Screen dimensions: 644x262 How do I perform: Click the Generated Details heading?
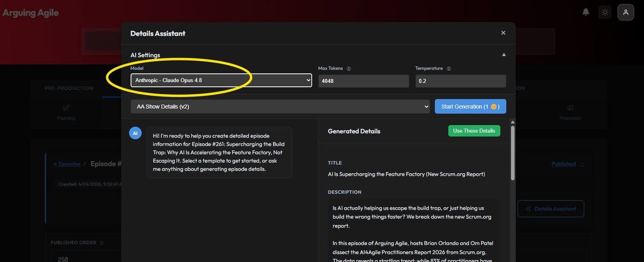click(x=354, y=131)
